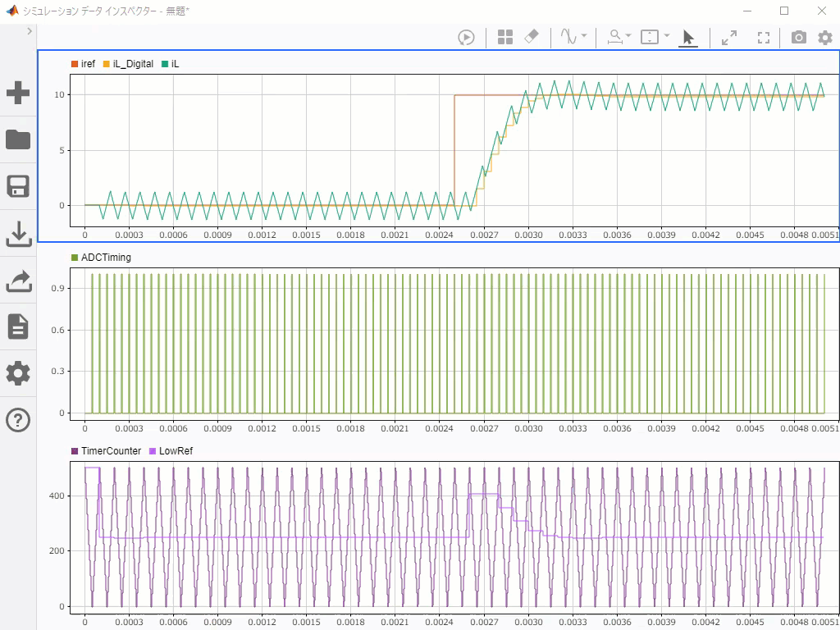Expand the collapsed left sidebar chevron
840x630 pixels.
tap(30, 31)
